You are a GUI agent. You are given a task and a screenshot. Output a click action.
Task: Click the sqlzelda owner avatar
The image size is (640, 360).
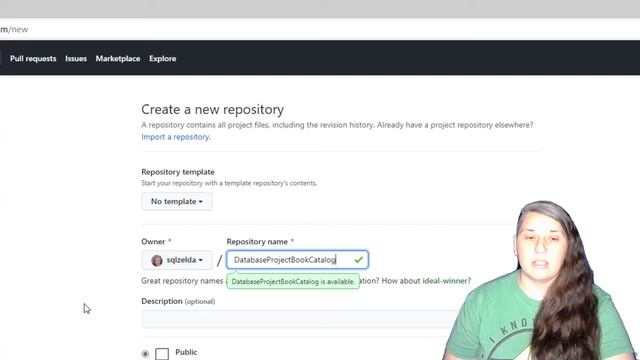click(157, 260)
